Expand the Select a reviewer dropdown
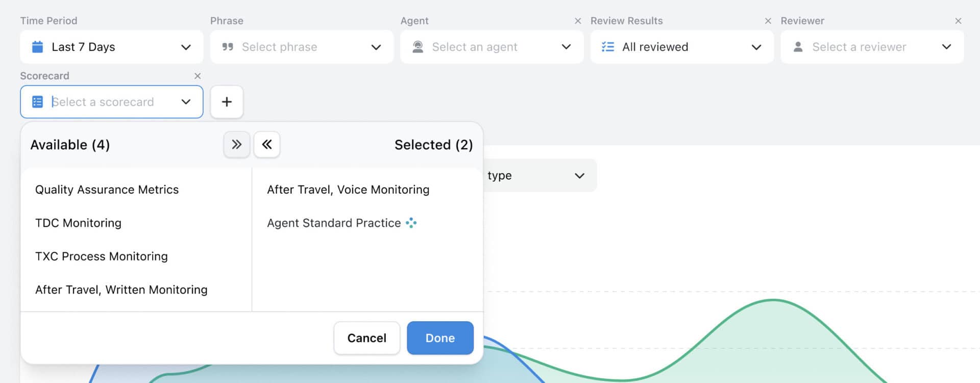Screen dimensions: 980x383 (x=872, y=47)
